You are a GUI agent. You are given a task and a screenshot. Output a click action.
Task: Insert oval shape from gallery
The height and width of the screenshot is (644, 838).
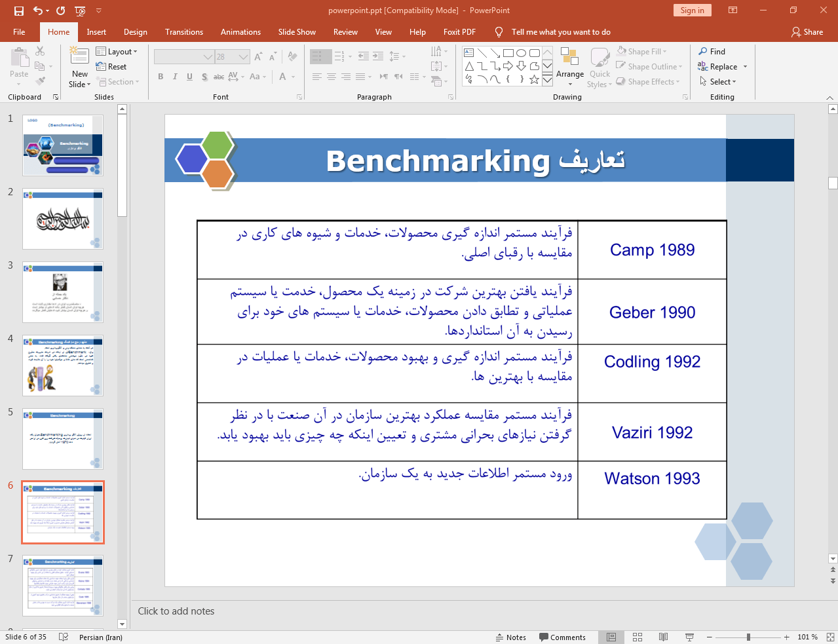[522, 53]
